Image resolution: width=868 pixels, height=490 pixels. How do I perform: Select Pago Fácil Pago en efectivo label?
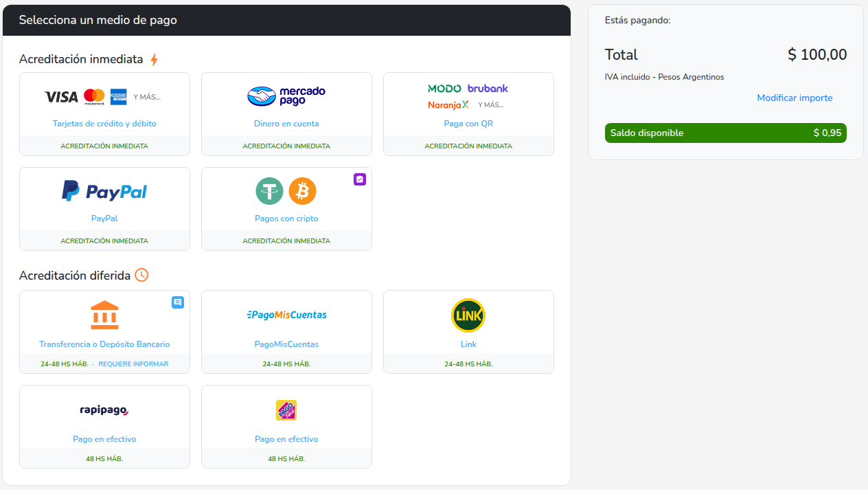[286, 439]
